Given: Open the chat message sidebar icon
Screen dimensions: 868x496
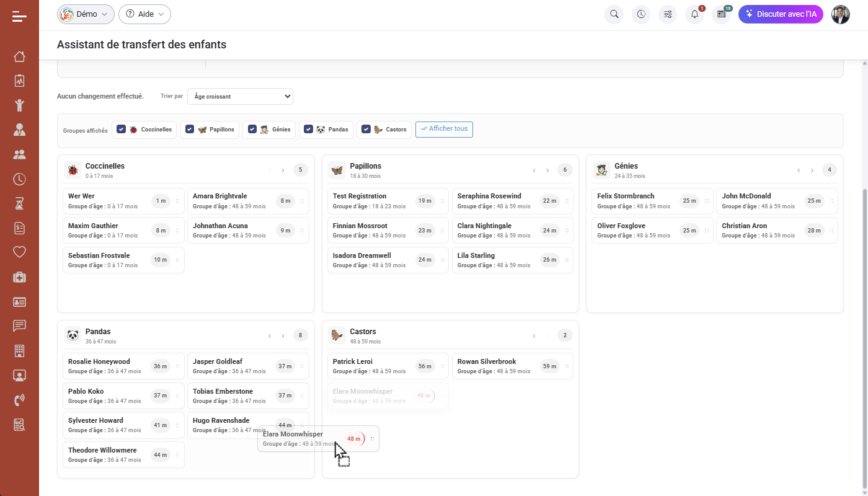Looking at the screenshot, I should tap(19, 326).
